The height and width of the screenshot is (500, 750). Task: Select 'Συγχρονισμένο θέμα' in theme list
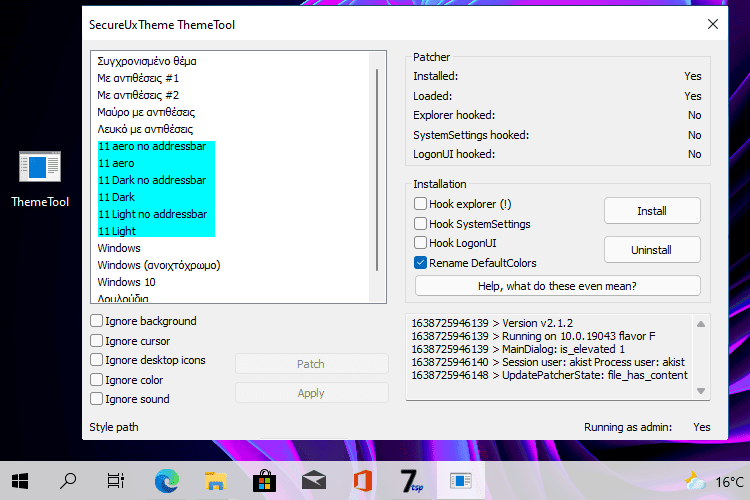147,61
